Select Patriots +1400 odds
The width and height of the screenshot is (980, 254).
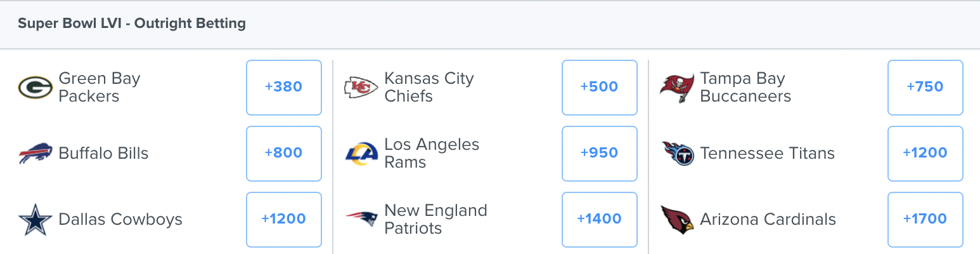[600, 220]
